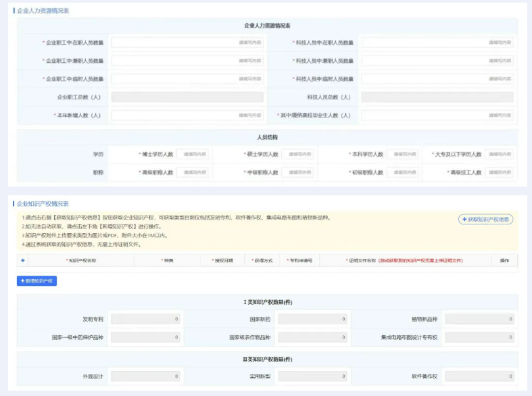
Task: Focus the 企业职工中兼职人员数量 field
Action: coord(187,61)
